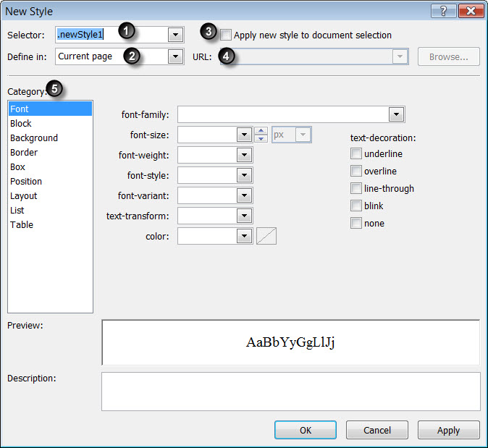This screenshot has width=488, height=448.
Task: Click the help question mark button
Action: point(444,11)
